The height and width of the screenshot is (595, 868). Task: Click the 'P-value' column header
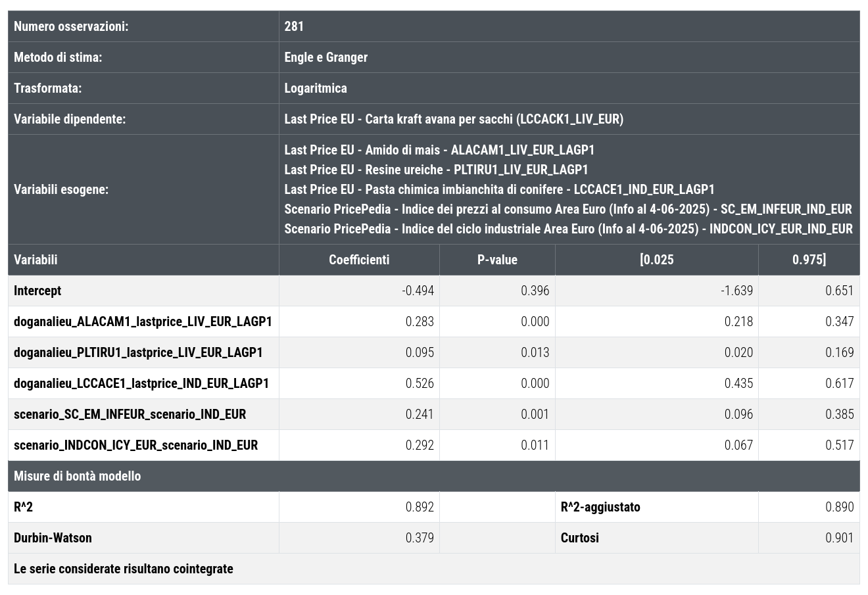497,260
